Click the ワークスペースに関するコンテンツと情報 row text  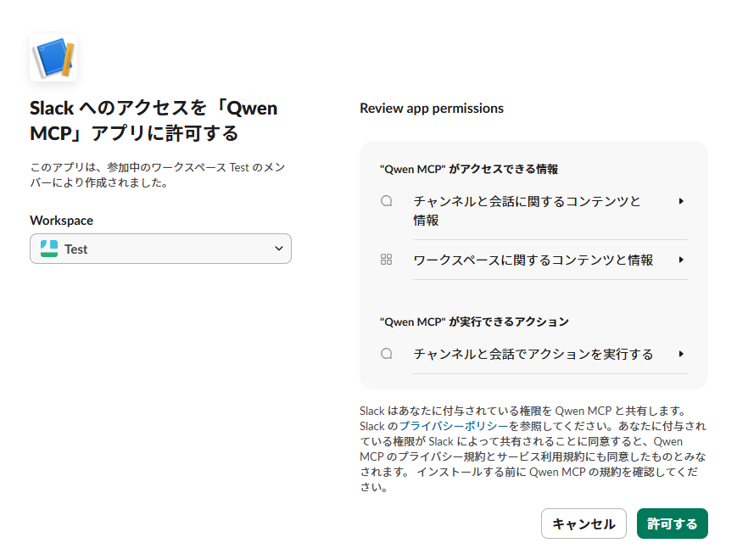coord(533,260)
